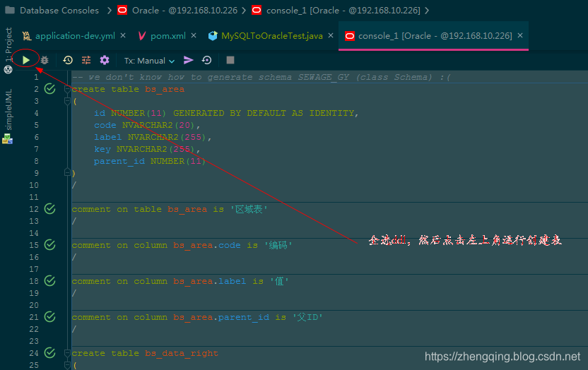Click fold end marker on line 9
This screenshot has height=370, width=588.
67,172
